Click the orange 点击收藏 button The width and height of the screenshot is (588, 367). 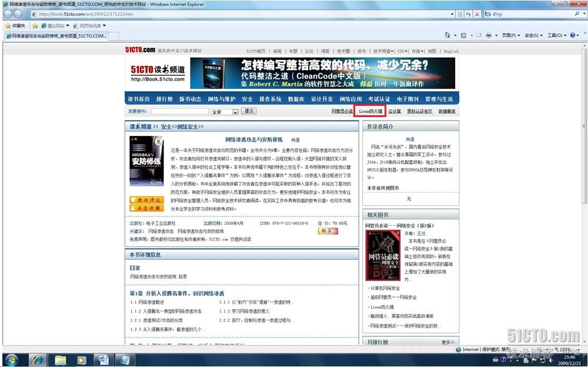click(146, 208)
